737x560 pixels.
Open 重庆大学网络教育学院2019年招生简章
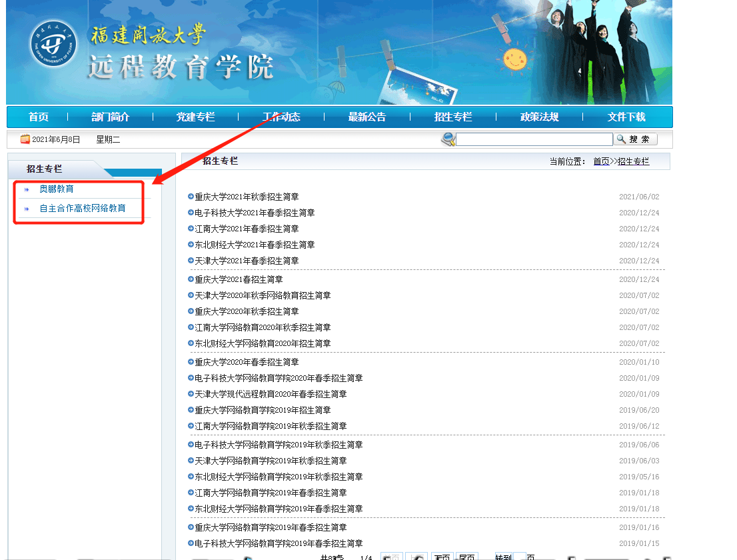[263, 410]
